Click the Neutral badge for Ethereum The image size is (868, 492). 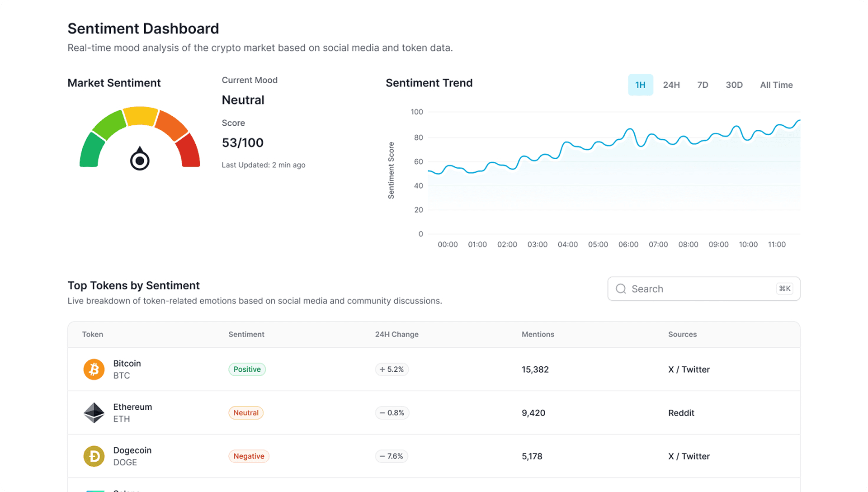(246, 413)
